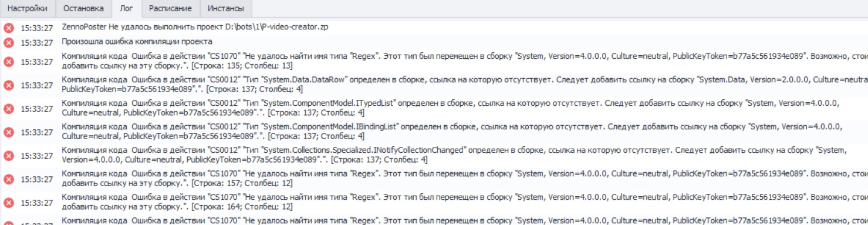
Task: Click error icon of the IBindingList error row
Action: 9,132
